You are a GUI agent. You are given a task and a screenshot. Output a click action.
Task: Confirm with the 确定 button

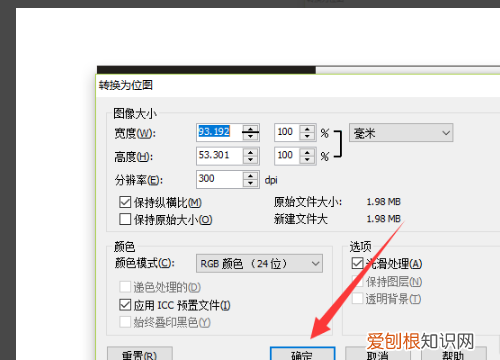[302, 353]
